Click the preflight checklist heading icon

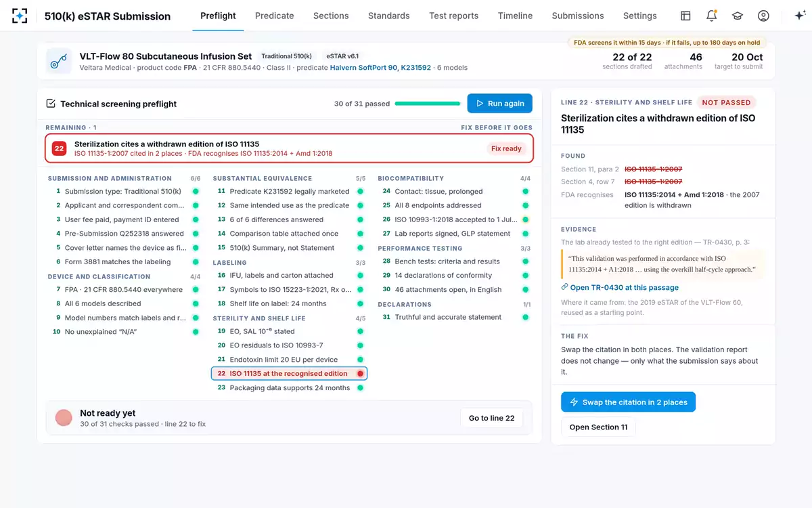pos(51,104)
